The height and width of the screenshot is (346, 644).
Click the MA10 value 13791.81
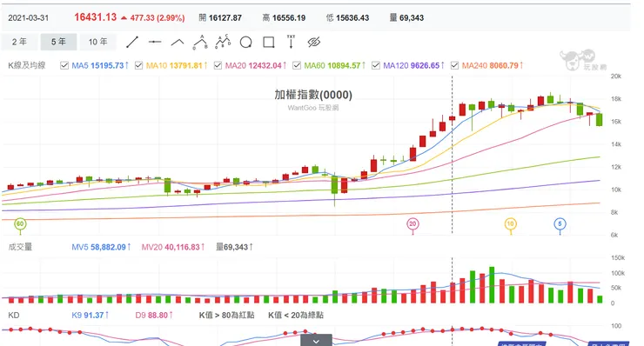(185, 66)
